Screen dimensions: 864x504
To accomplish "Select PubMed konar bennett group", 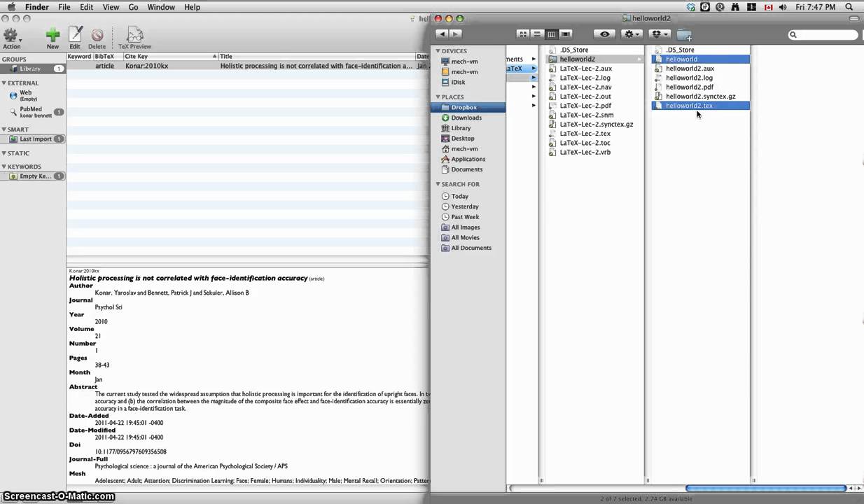I will click(x=33, y=112).
